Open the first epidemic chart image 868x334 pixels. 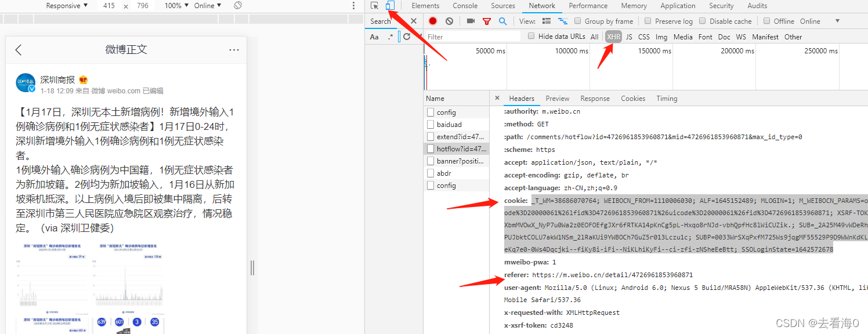pos(53,274)
